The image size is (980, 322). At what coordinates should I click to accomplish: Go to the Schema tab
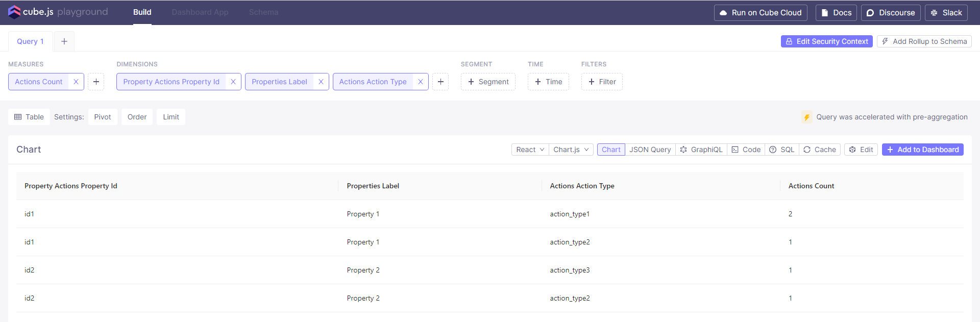click(264, 12)
